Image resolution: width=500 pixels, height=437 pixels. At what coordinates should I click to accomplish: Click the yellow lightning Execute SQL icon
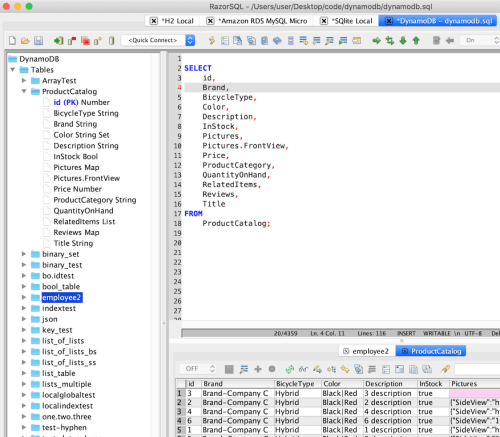point(212,41)
